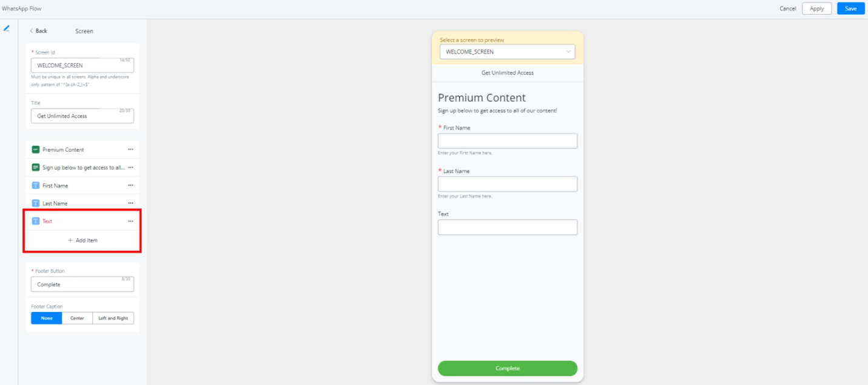The width and height of the screenshot is (868, 385).
Task: Click the Footer Button input field
Action: [x=82, y=284]
